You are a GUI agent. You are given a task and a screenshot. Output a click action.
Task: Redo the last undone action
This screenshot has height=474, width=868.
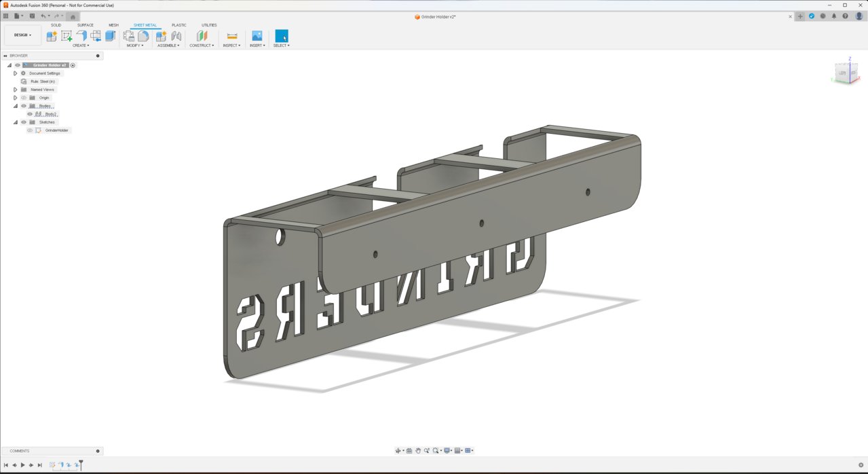tap(58, 16)
